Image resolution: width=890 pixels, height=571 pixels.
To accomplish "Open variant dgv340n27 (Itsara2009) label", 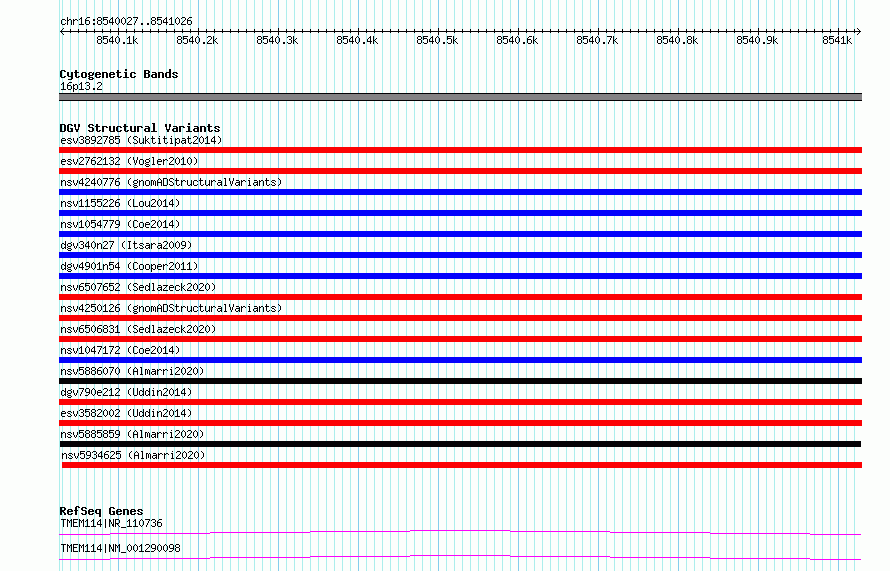I will coord(126,245).
